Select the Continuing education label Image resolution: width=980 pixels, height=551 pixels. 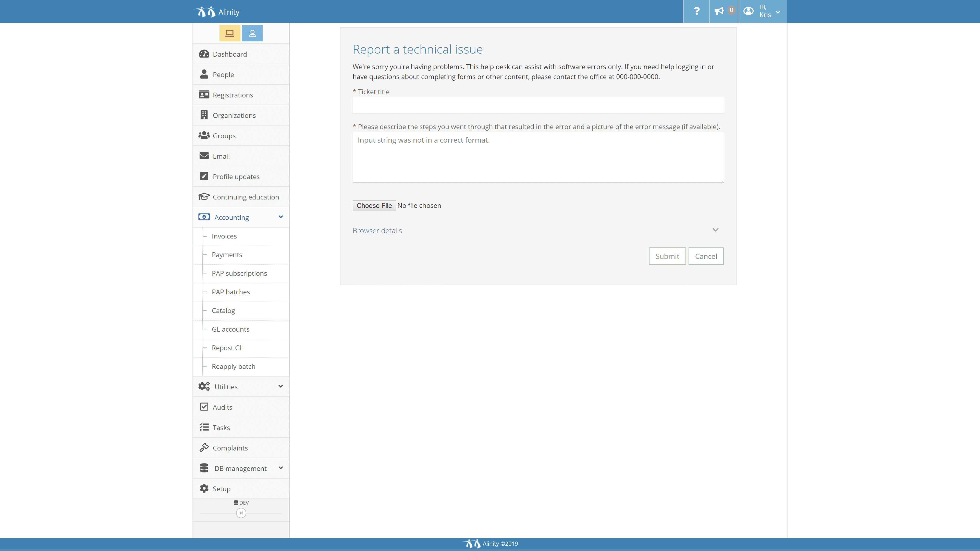245,197
